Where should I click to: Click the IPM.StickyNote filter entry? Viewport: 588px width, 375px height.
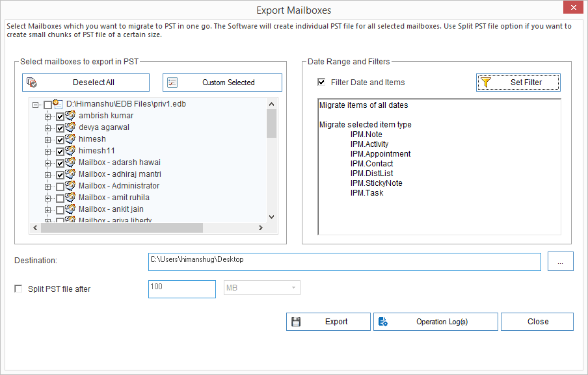point(376,183)
